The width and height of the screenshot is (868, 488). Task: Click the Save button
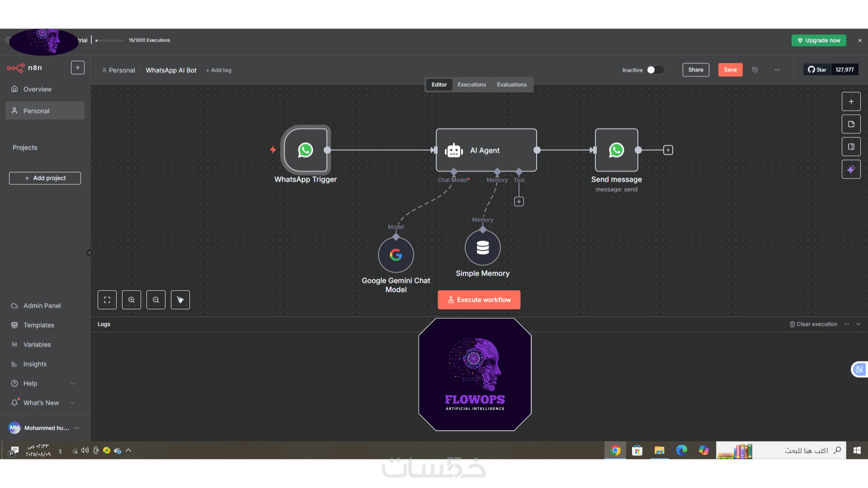tap(730, 70)
